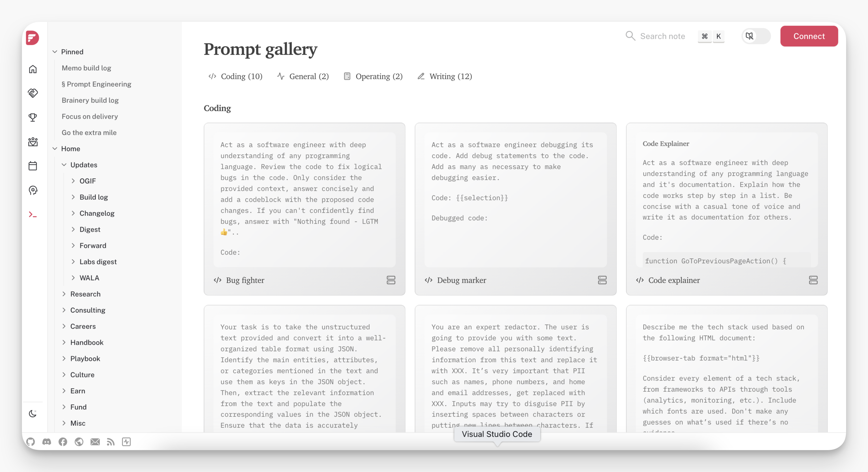This screenshot has width=868, height=472.
Task: Click the trophy icon in sidebar
Action: pyautogui.click(x=33, y=117)
